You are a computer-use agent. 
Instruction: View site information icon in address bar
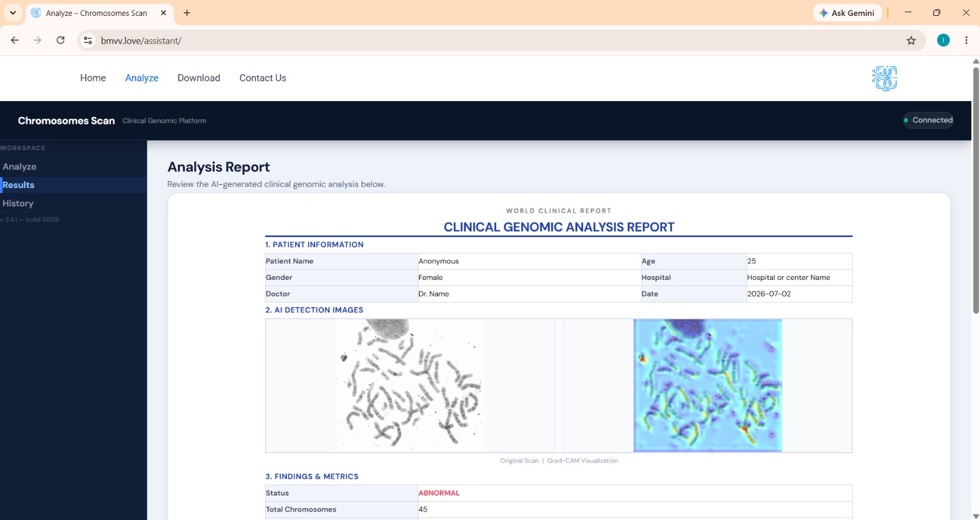[88, 40]
